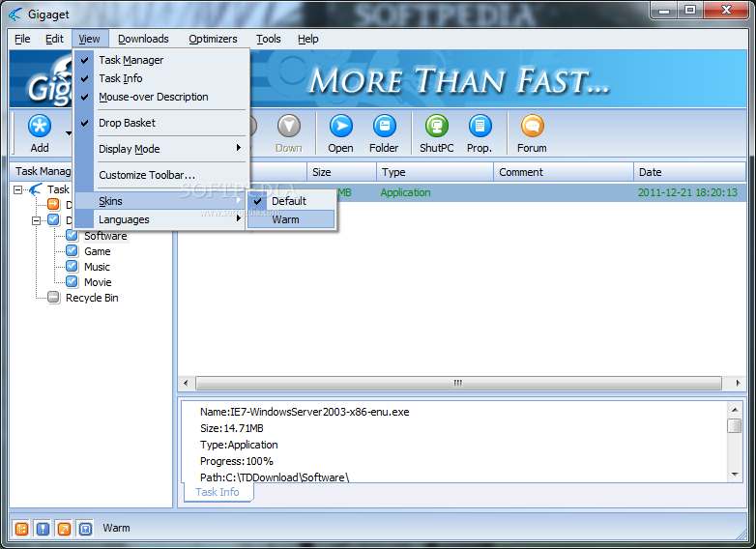Viewport: 756px width, 549px height.
Task: Select the Game category in tree
Action: pos(97,251)
